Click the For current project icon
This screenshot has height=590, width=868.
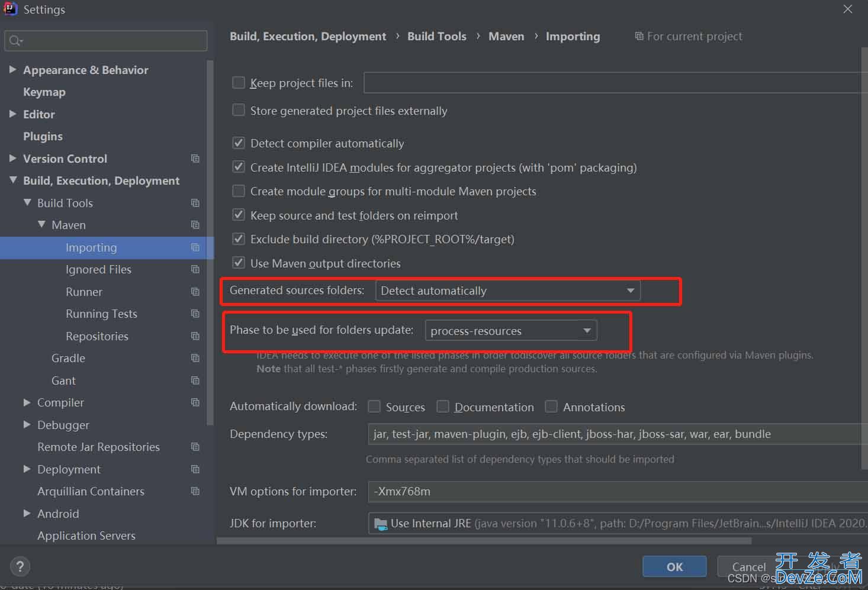[639, 36]
